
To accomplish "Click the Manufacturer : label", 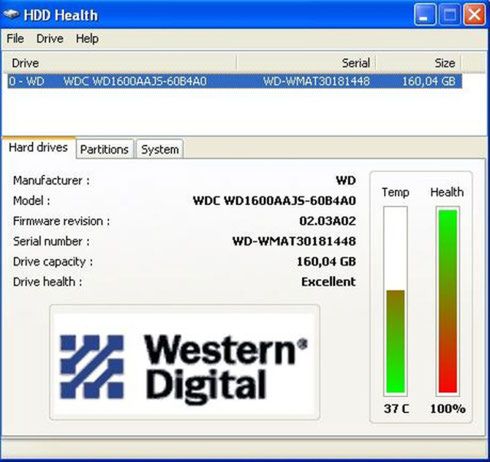I will pos(51,181).
